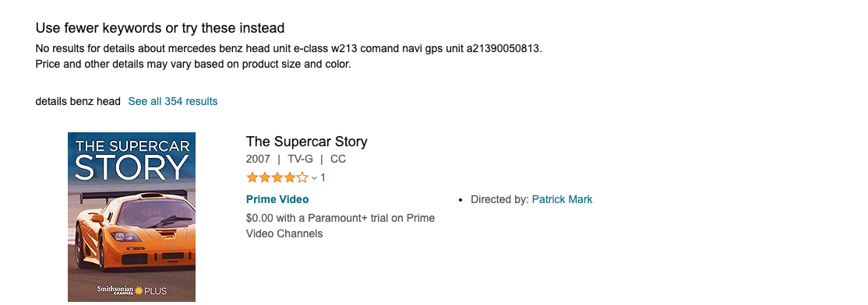Open the See all 354 results link
This screenshot has height=305, width=868.
pyautogui.click(x=173, y=101)
